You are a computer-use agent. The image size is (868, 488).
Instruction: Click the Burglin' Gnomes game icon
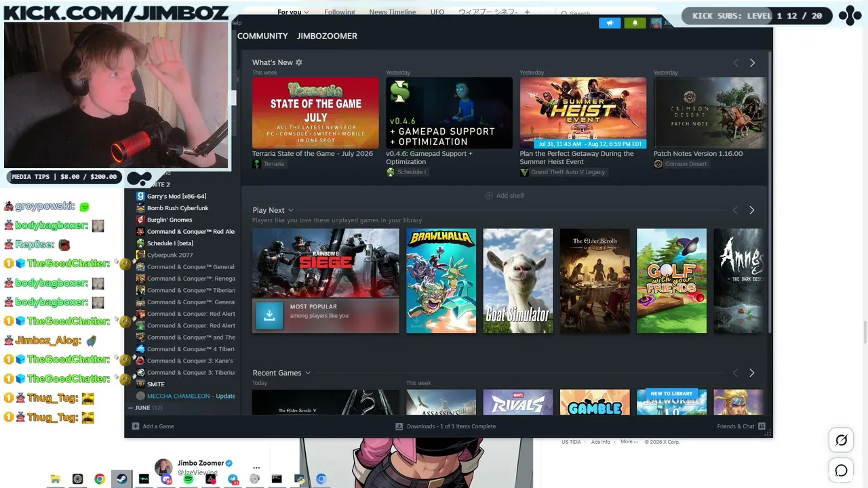pos(140,220)
